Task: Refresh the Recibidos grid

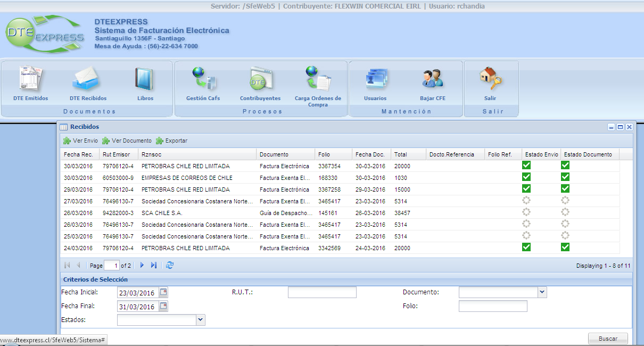Action: (x=170, y=265)
